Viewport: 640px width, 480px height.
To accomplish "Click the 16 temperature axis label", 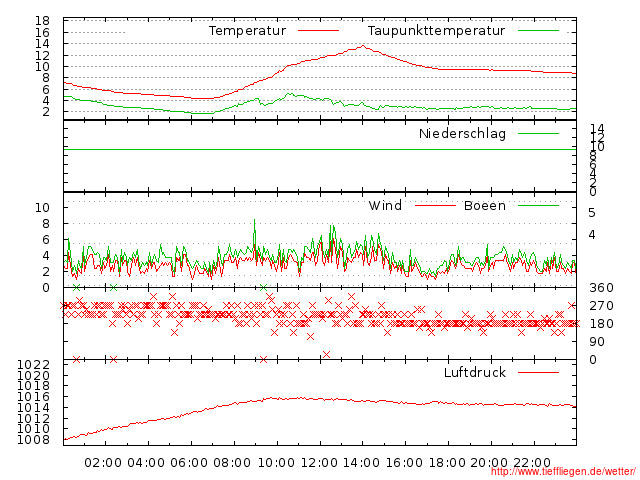I will [42, 32].
